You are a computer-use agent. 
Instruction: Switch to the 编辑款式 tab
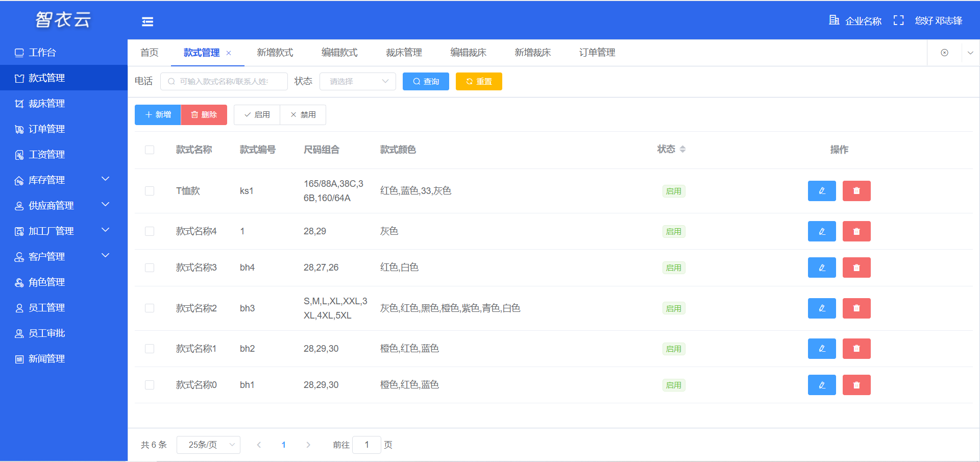point(339,53)
